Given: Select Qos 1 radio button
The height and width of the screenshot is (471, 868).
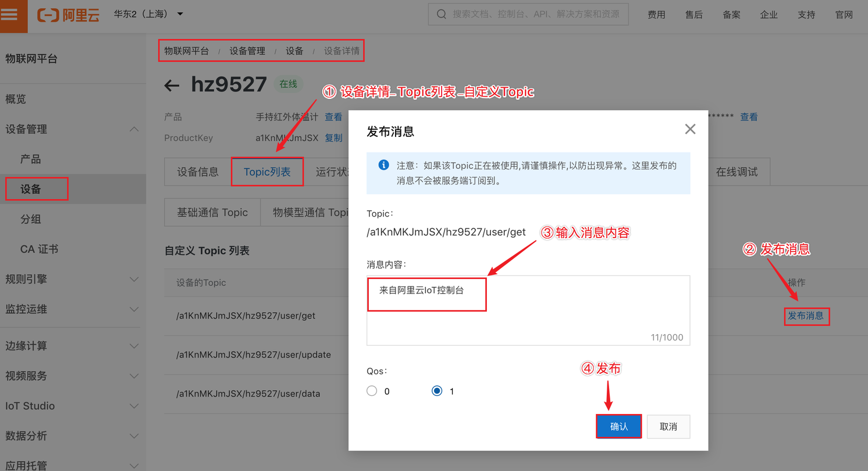Looking at the screenshot, I should point(437,391).
